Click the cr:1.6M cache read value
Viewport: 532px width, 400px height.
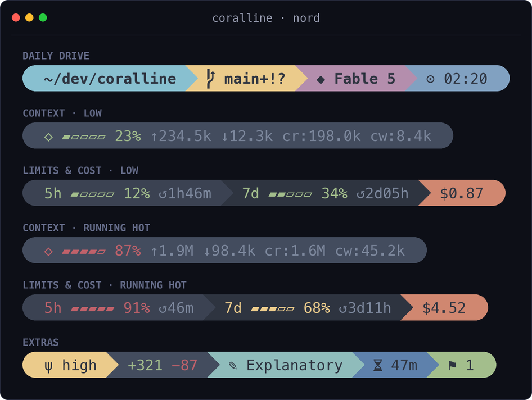[x=295, y=251]
